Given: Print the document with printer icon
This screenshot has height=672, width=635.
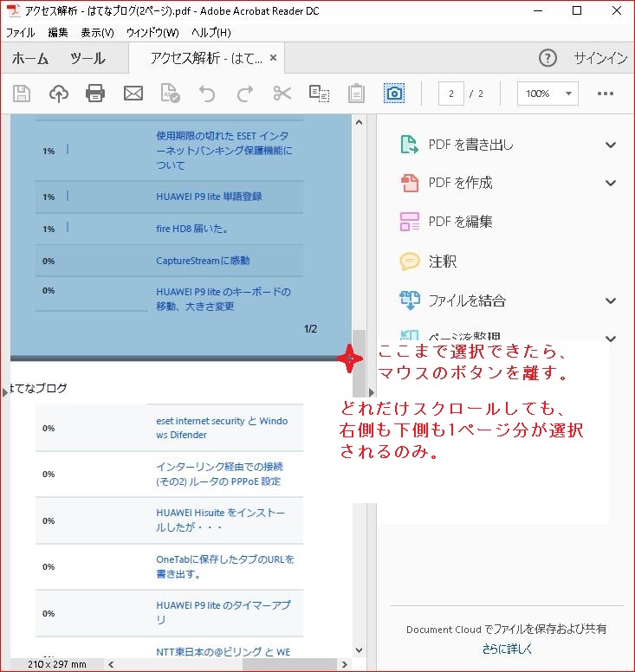Looking at the screenshot, I should (95, 94).
